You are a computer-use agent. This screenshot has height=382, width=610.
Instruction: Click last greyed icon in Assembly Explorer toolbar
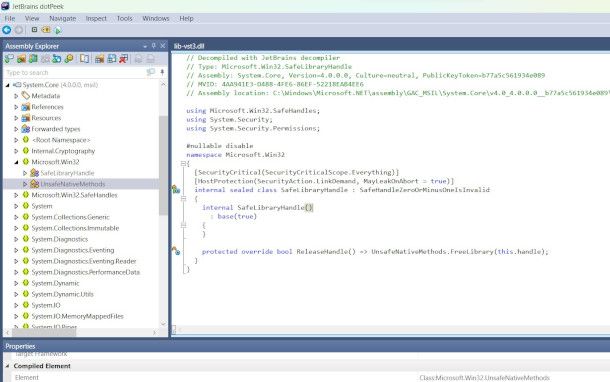click(151, 59)
